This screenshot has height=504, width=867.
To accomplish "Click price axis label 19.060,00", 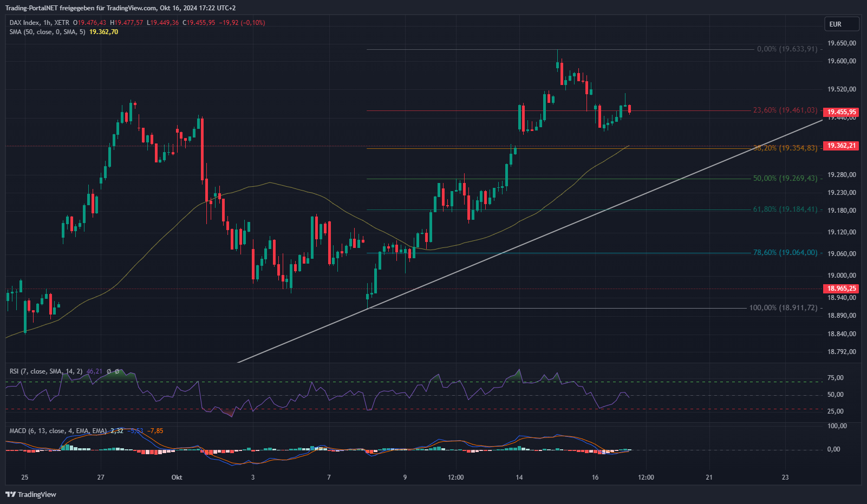I will point(842,254).
